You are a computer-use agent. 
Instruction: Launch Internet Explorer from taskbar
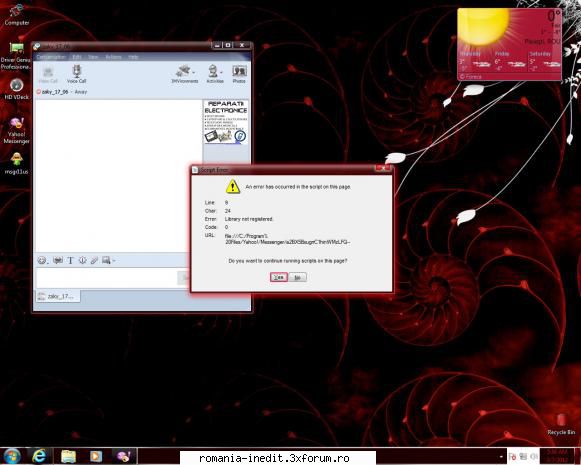click(x=39, y=456)
